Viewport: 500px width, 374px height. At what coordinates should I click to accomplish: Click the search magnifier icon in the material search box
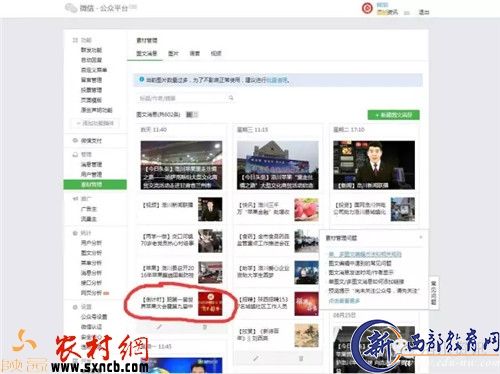pos(231,98)
